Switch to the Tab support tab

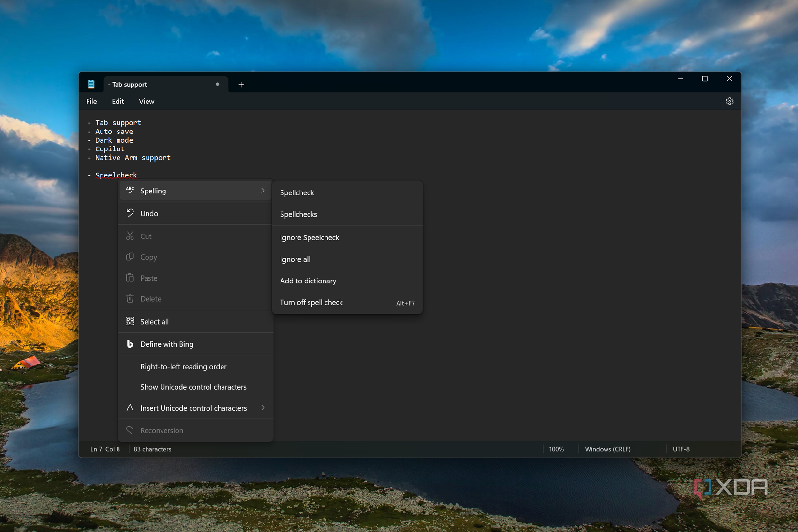(145, 84)
